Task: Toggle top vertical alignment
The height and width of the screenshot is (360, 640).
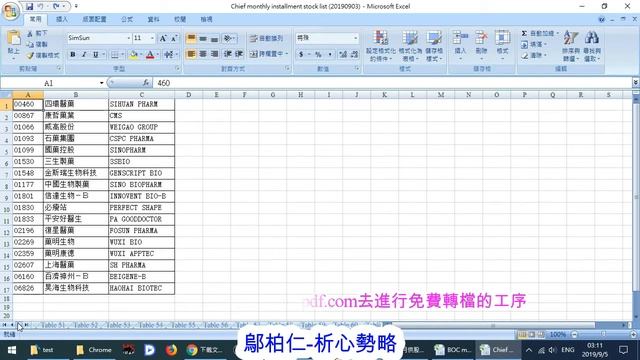Action: coord(191,38)
